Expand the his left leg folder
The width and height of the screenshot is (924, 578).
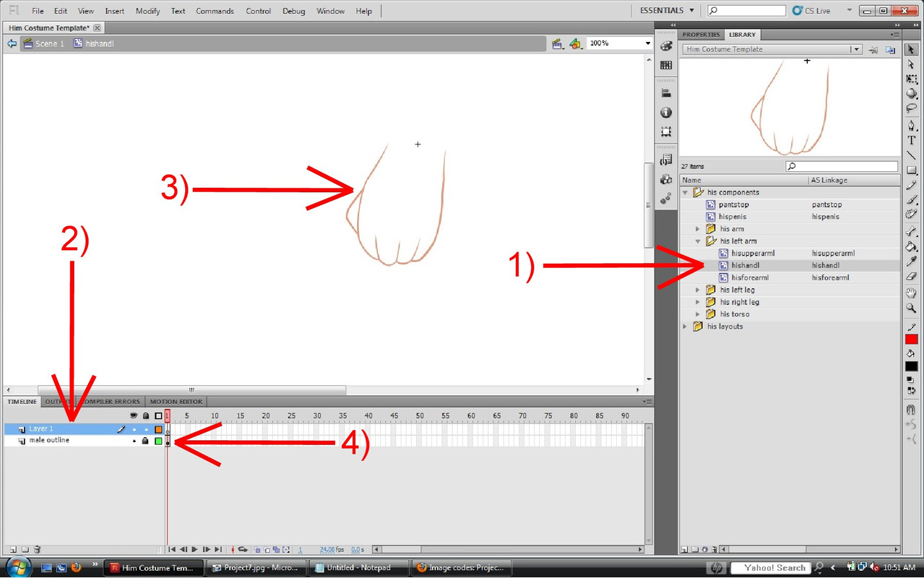tap(698, 290)
